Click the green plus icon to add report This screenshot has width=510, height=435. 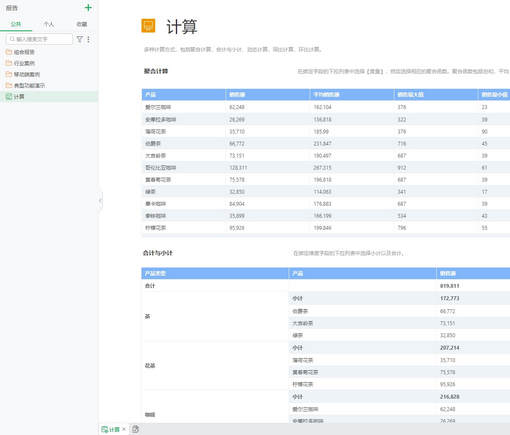point(88,8)
